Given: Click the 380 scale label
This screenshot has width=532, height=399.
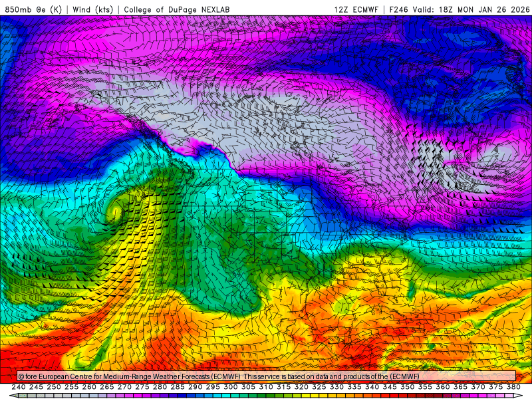Looking at the screenshot, I should click(x=513, y=387).
